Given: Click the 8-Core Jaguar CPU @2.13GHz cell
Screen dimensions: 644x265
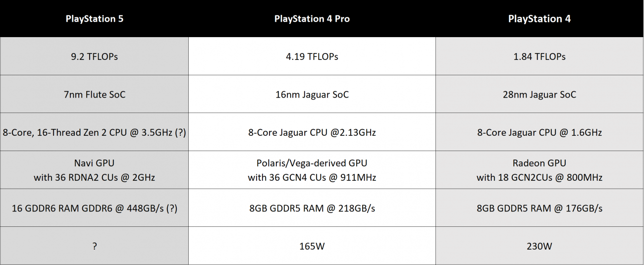Looking at the screenshot, I should coord(312,132).
